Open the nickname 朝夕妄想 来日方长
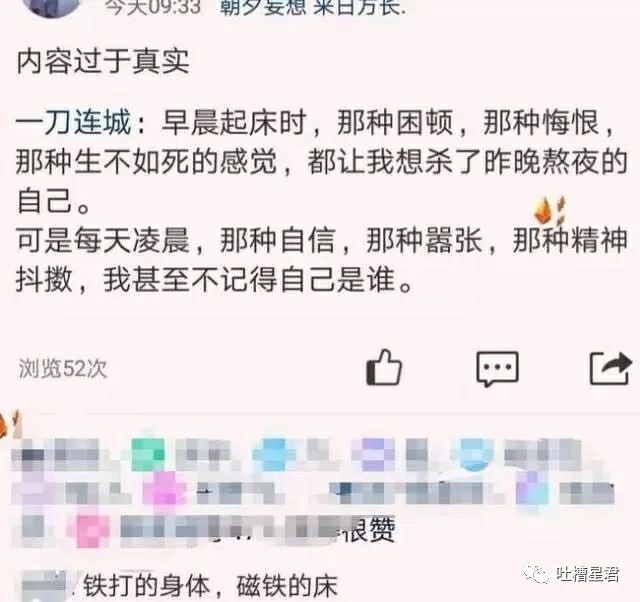Screen dimensions: 640x602 [312, 7]
